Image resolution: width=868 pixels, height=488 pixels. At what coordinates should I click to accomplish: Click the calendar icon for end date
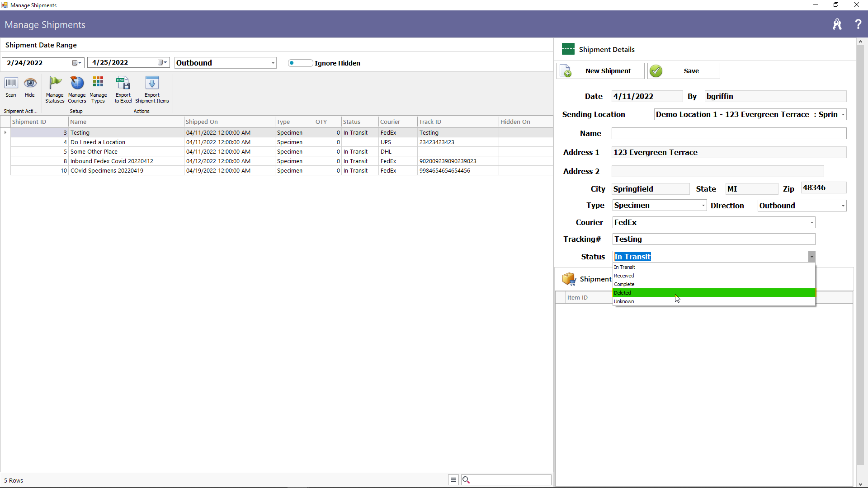160,62
